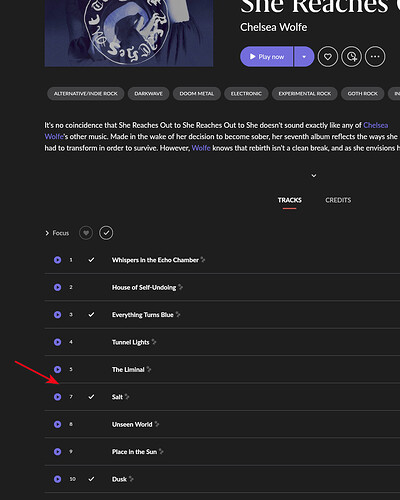Play track 7 Salt
The width and height of the screenshot is (400, 500).
(58, 397)
